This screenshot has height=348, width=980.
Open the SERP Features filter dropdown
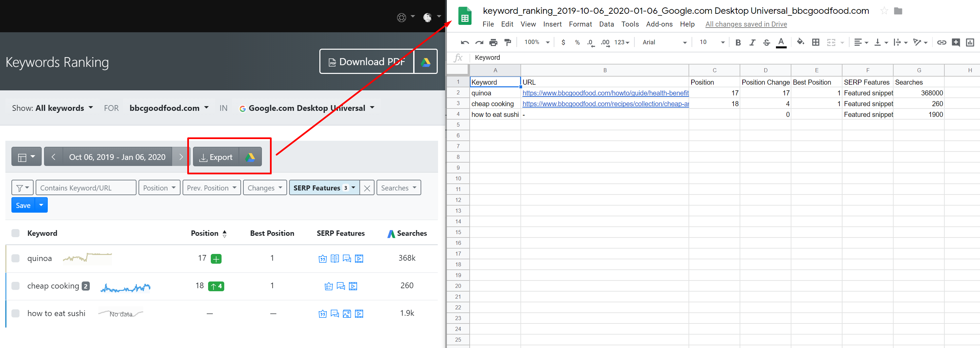pos(324,188)
